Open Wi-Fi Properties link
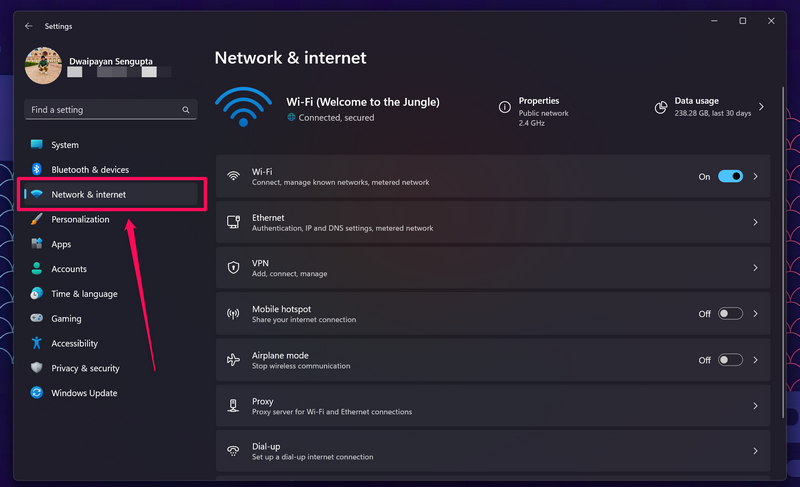This screenshot has height=487, width=800. pos(538,101)
